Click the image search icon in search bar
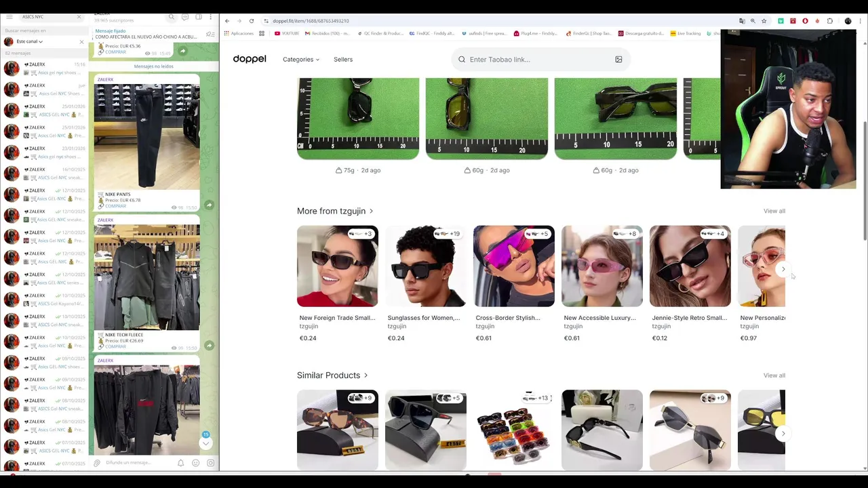The width and height of the screenshot is (868, 488). click(x=618, y=60)
